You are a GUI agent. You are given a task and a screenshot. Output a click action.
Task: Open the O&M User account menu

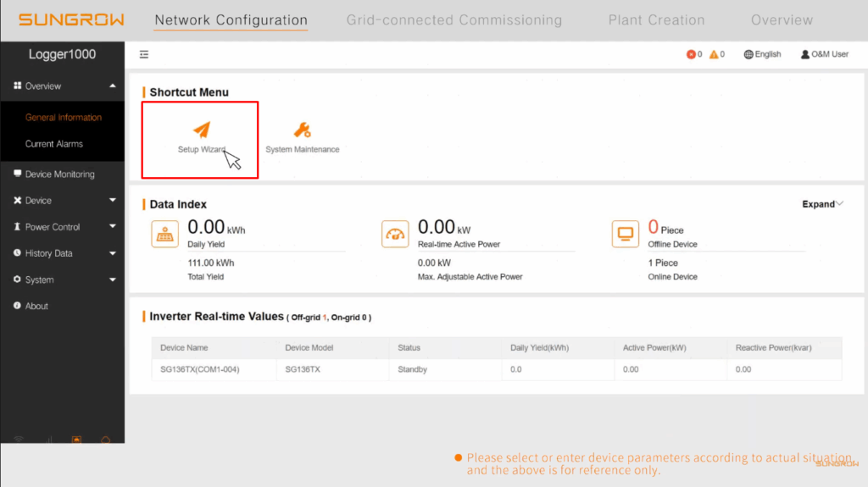tap(824, 54)
